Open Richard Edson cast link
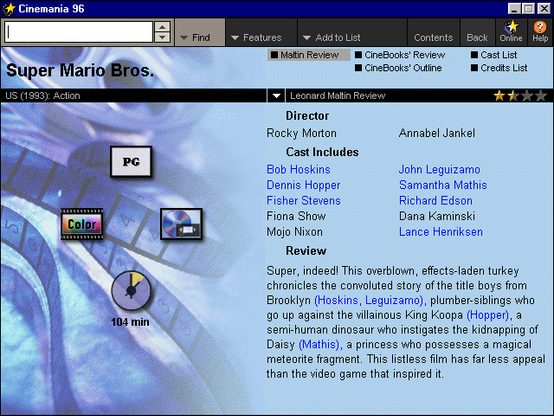This screenshot has width=554, height=416. pyautogui.click(x=436, y=200)
